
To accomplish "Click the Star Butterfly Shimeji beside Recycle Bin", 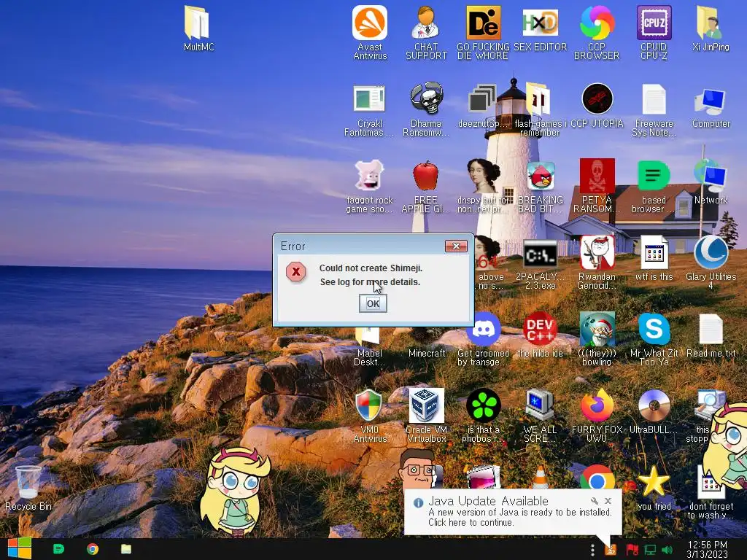I will [234, 491].
